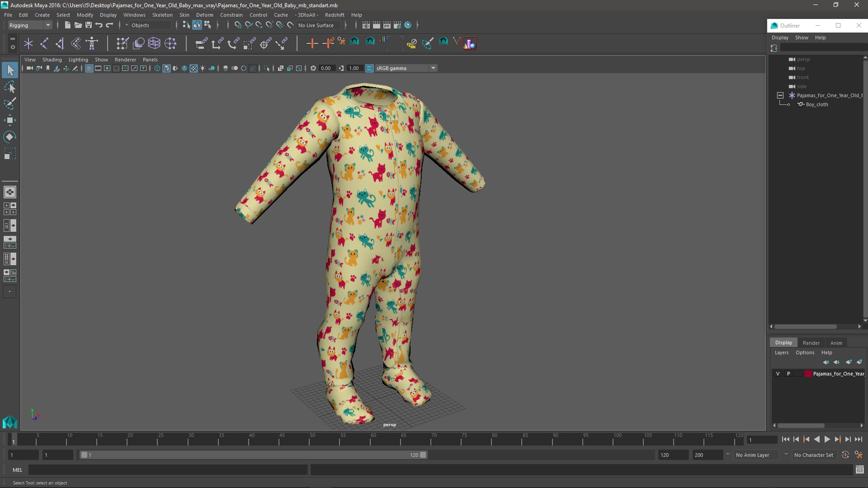
Task: Toggle the viewport grid display button
Action: (89, 68)
